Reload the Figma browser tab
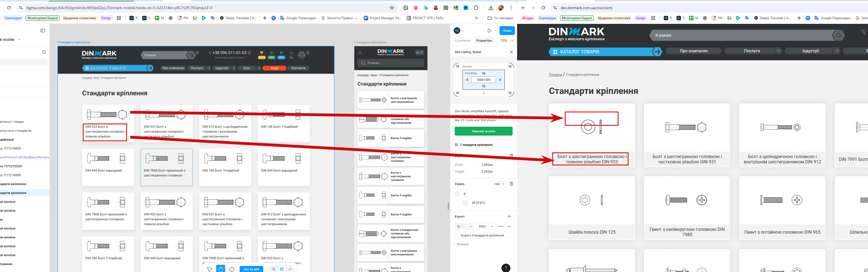The height and width of the screenshot is (272, 868). tap(9, 8)
